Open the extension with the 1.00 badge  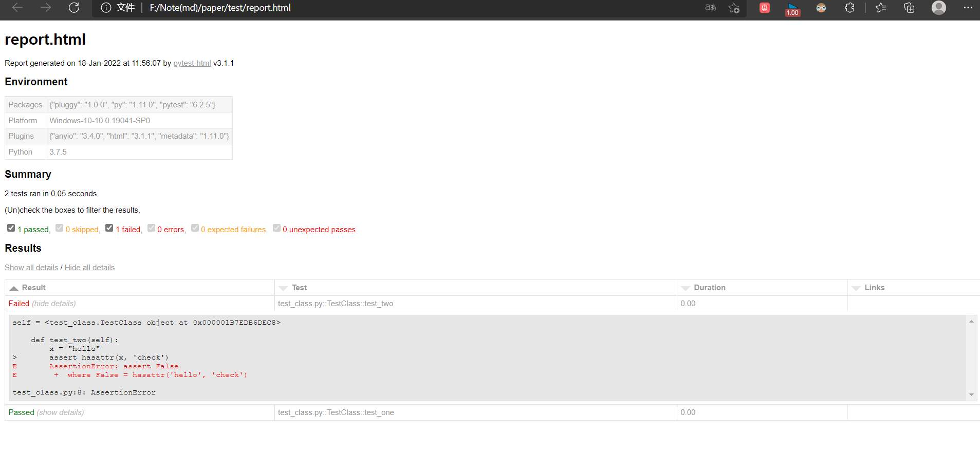(x=792, y=9)
